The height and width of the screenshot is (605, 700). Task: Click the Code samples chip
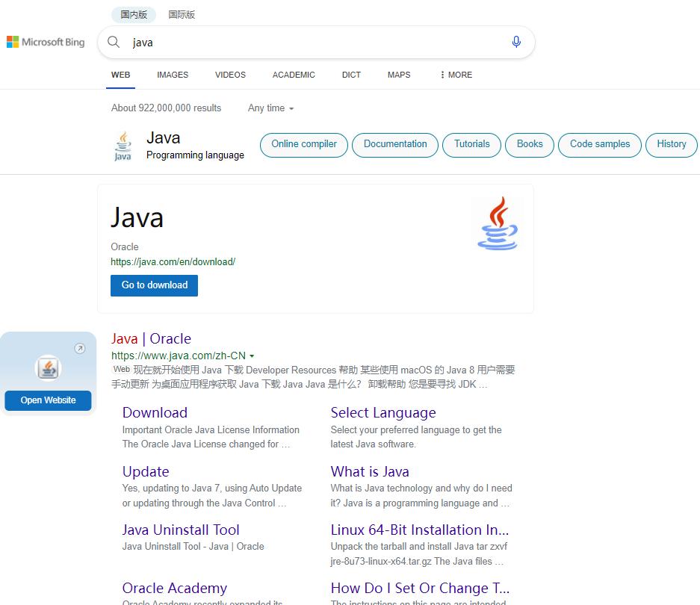600,145
